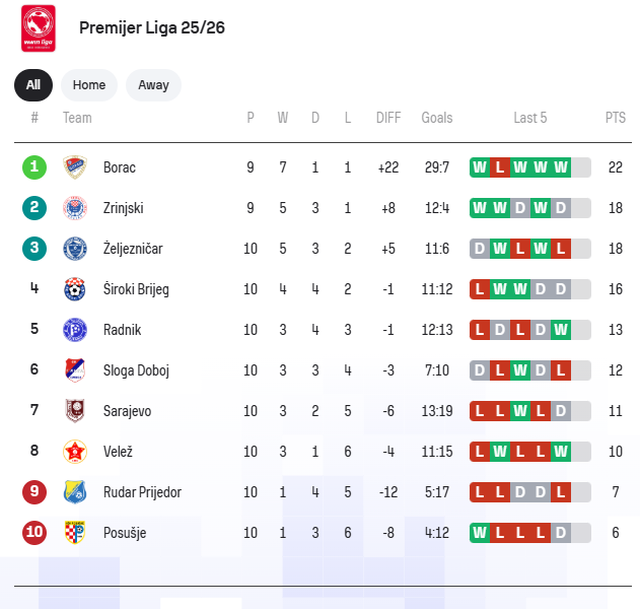Screen dimensions: 640x609
Task: Click the Zrinjski club crest
Action: point(74,208)
